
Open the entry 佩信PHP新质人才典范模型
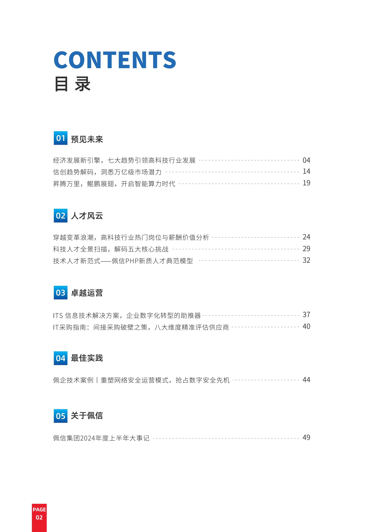[181, 261]
